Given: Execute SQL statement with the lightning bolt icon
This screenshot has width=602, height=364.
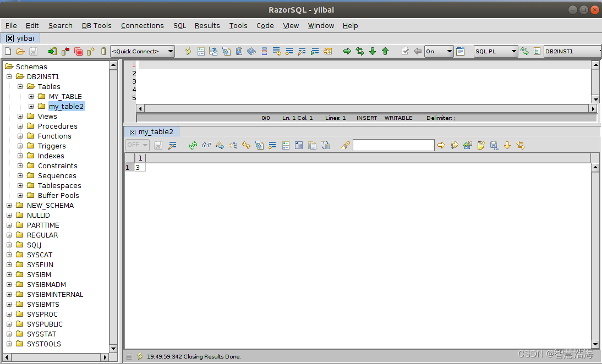Looking at the screenshot, I should [x=188, y=51].
